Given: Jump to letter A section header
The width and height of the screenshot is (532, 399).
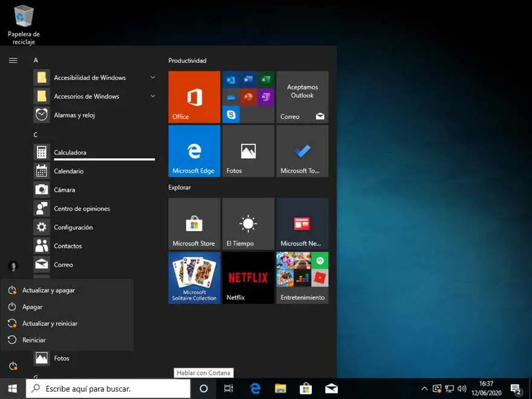Looking at the screenshot, I should (x=36, y=60).
